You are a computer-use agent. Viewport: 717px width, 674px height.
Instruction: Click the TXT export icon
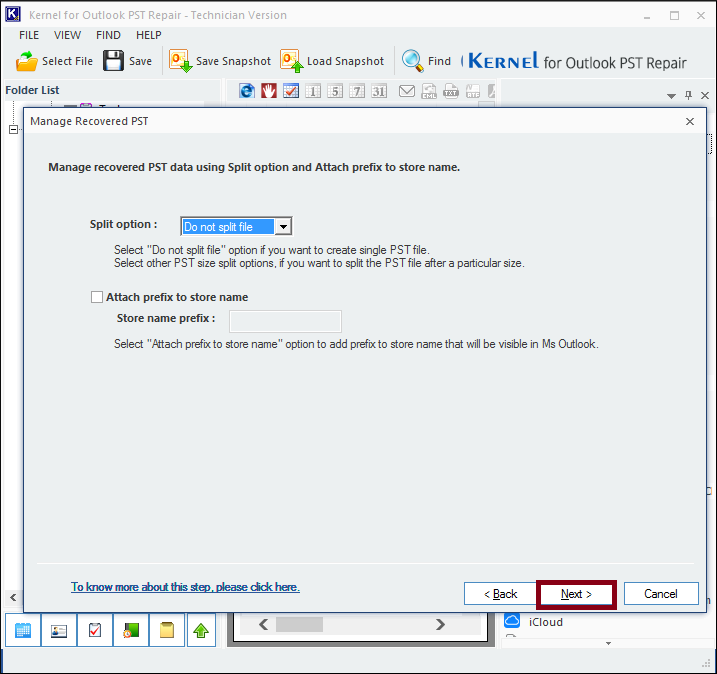pos(451,91)
